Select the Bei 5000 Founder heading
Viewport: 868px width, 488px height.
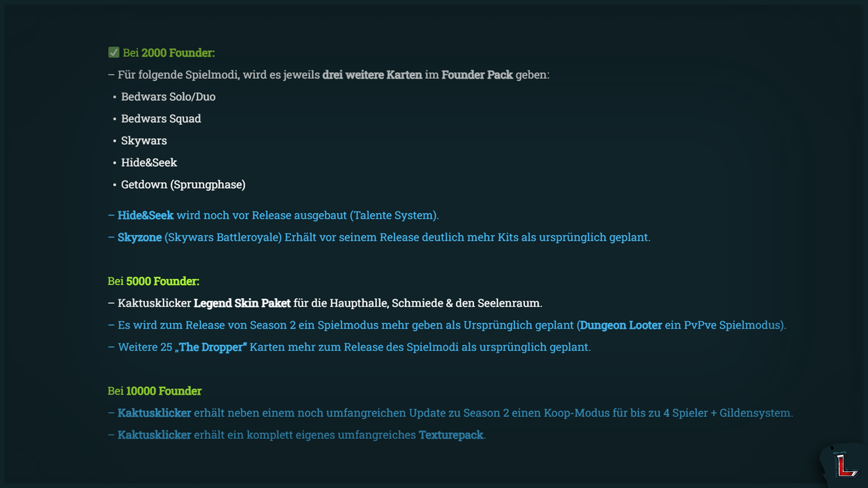tap(153, 281)
